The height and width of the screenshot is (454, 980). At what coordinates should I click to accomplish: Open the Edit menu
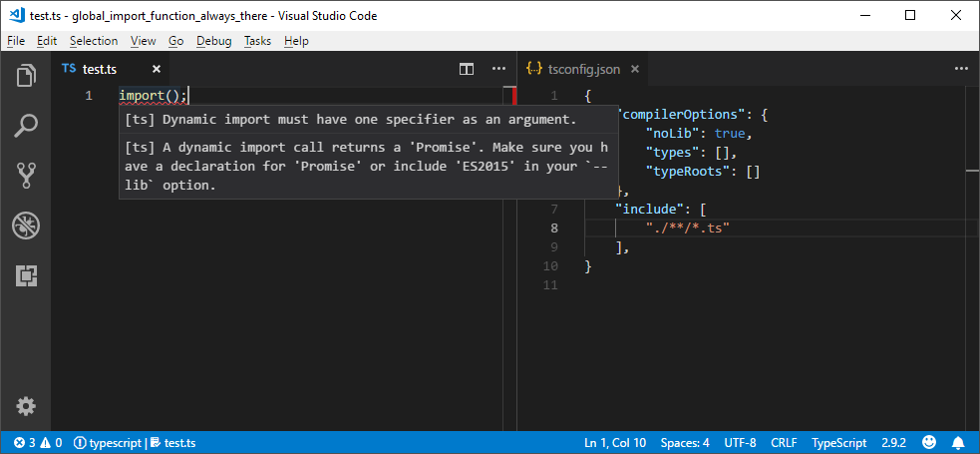pyautogui.click(x=47, y=41)
